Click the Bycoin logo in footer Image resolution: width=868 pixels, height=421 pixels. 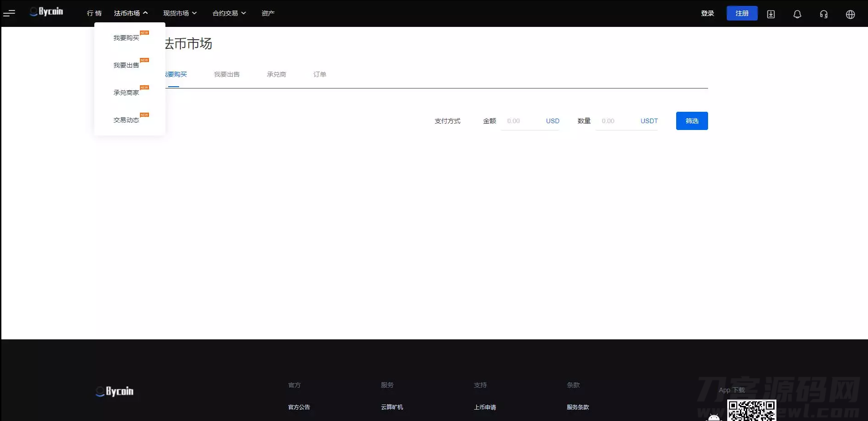[x=115, y=391]
